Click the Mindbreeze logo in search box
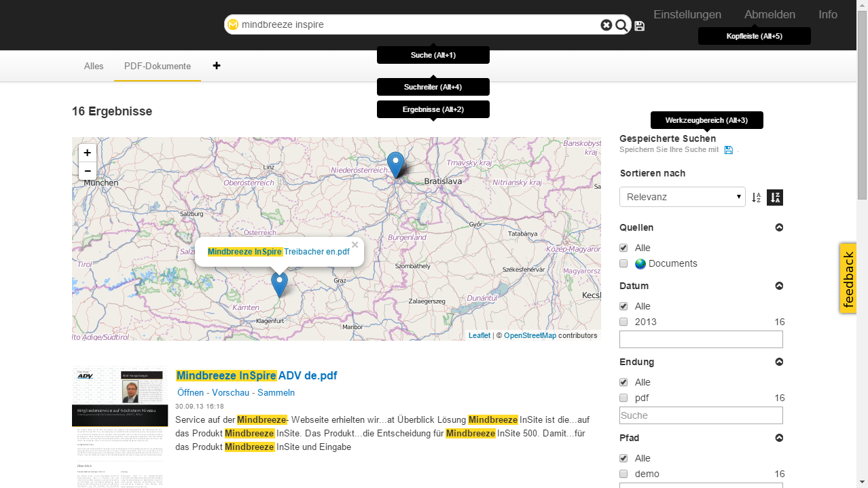The width and height of the screenshot is (868, 488). coord(233,25)
